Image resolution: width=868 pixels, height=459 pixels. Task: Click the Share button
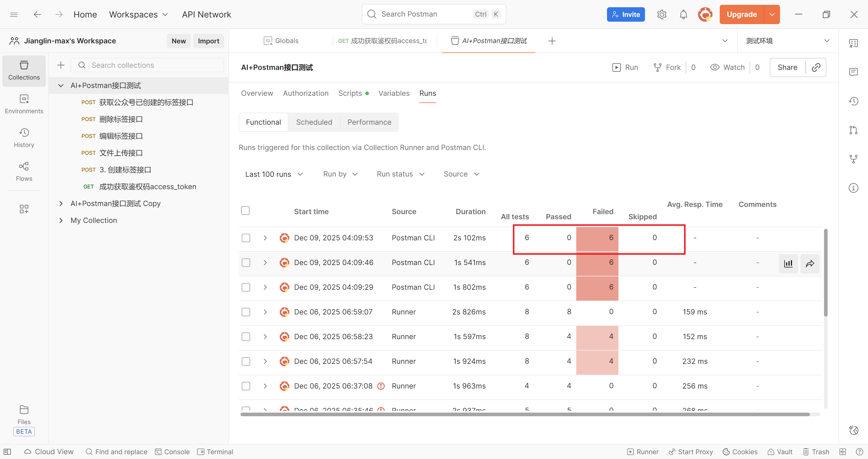pos(788,67)
